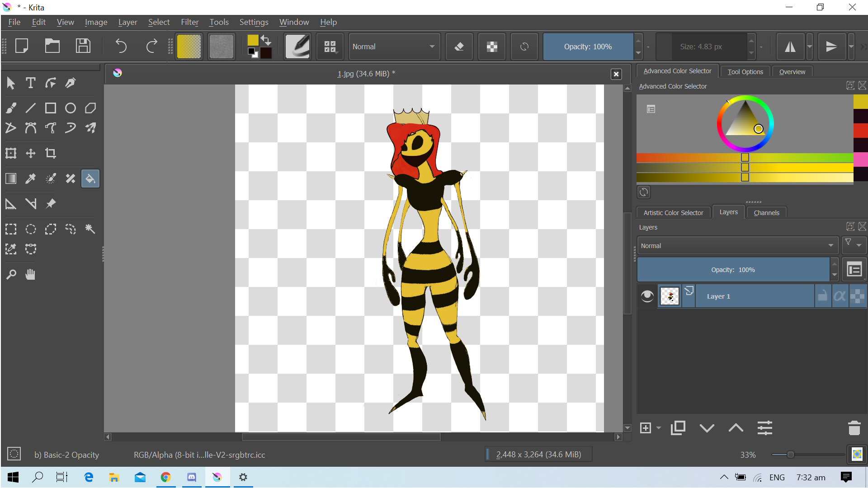
Task: Open the Artistic Color Selector tab
Action: coord(673,212)
